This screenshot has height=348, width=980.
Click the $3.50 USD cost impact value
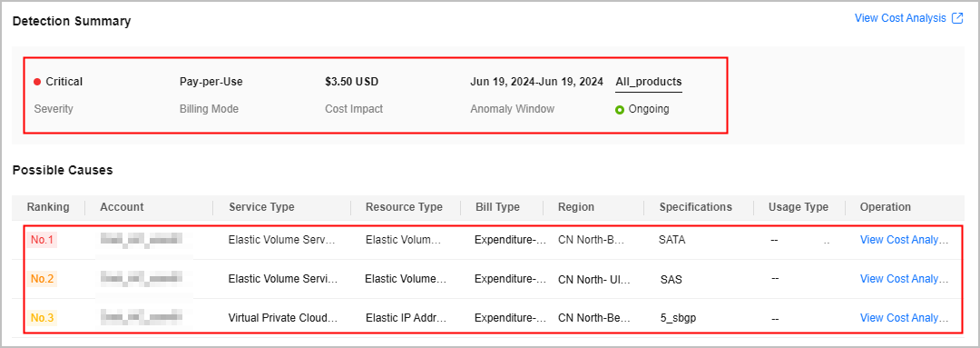point(352,82)
